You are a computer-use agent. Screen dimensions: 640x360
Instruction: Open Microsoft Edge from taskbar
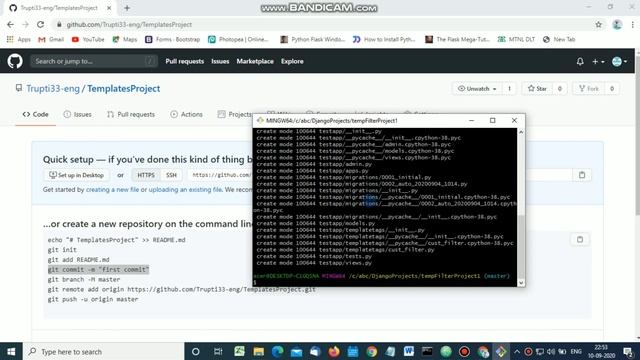point(278,351)
